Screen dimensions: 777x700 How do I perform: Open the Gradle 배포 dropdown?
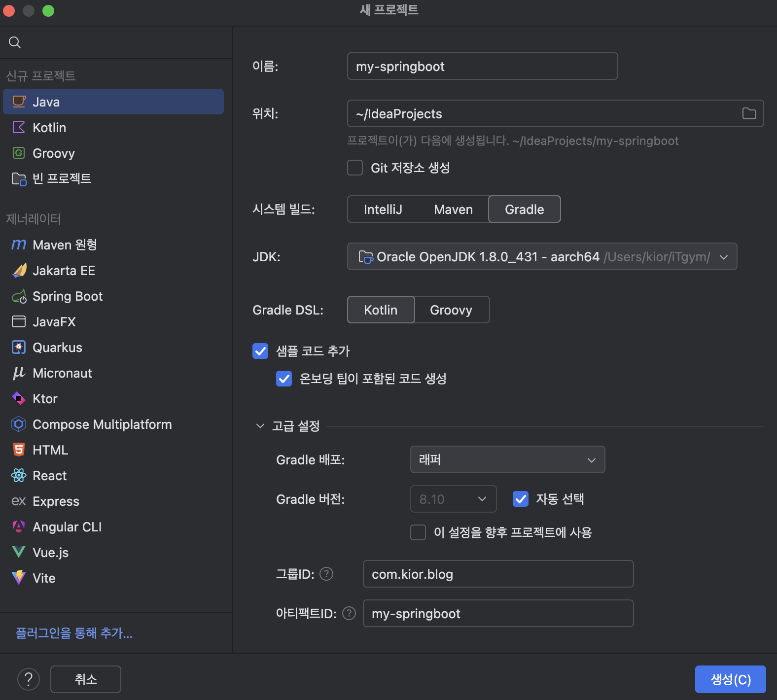point(508,459)
